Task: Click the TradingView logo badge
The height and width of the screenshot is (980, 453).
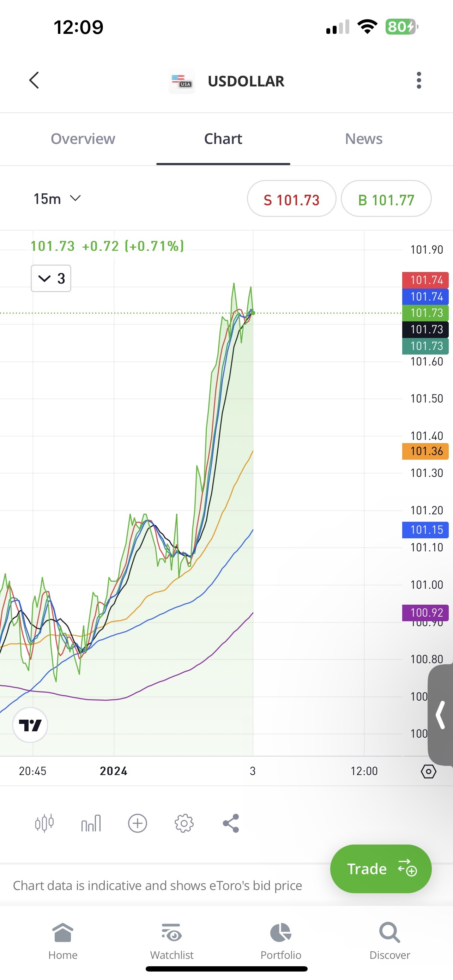Action: click(30, 725)
